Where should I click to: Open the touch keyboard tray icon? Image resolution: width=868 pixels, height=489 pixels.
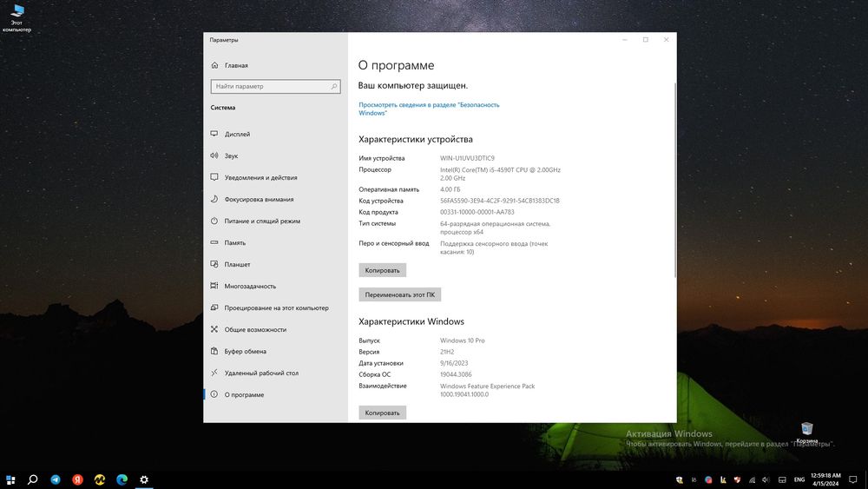(782, 479)
